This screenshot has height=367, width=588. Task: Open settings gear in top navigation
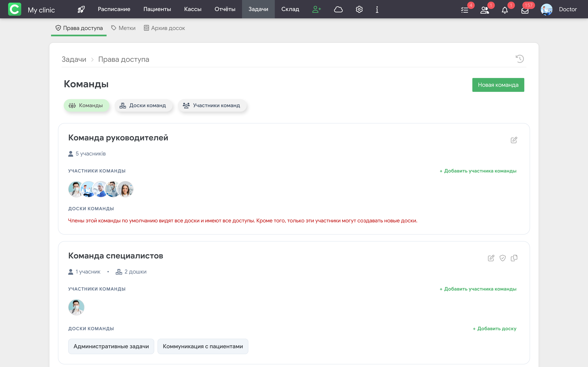click(x=359, y=9)
